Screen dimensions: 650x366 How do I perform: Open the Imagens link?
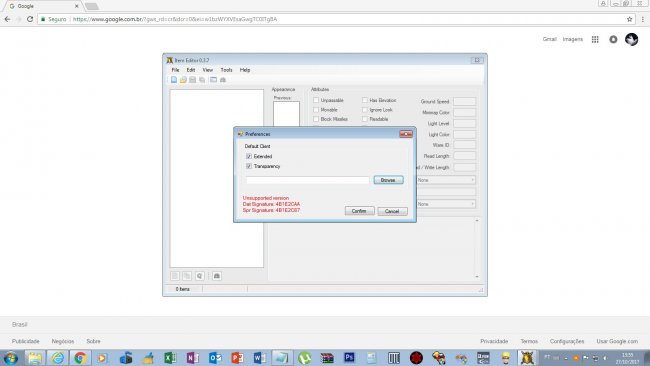tap(572, 39)
